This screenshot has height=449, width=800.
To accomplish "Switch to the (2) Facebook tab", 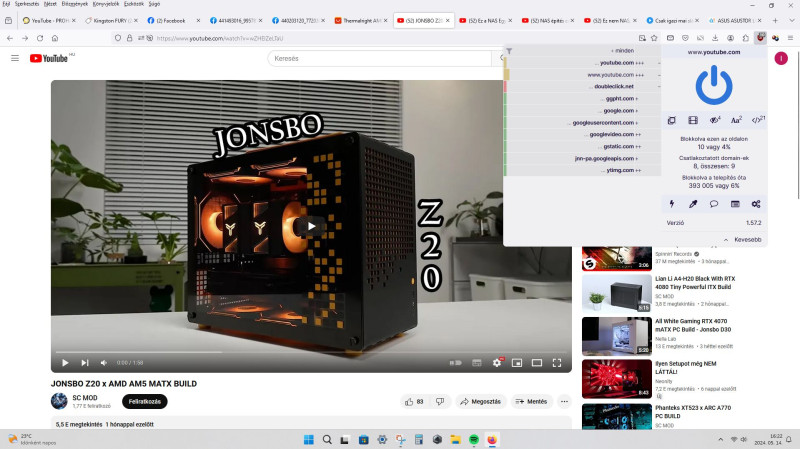I will coord(173,20).
